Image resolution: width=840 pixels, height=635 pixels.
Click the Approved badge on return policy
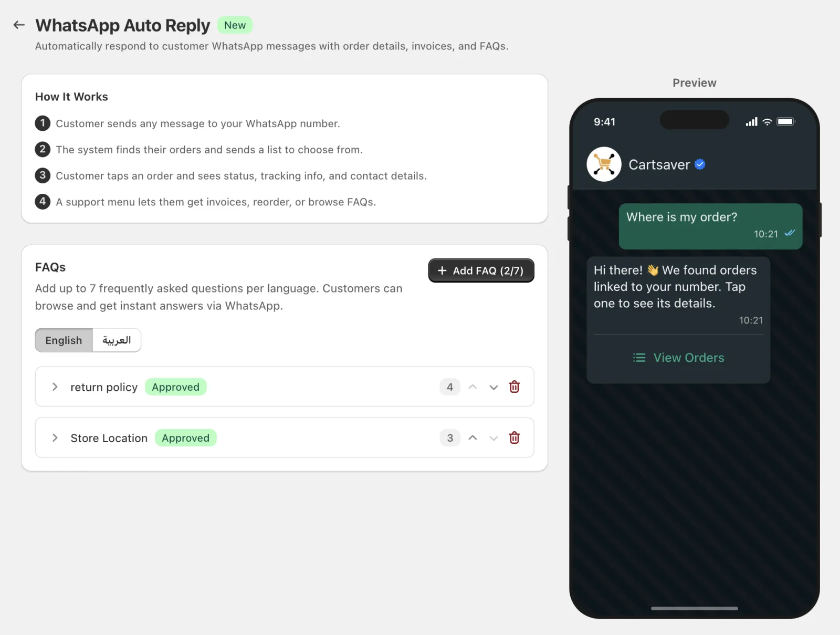tap(175, 387)
